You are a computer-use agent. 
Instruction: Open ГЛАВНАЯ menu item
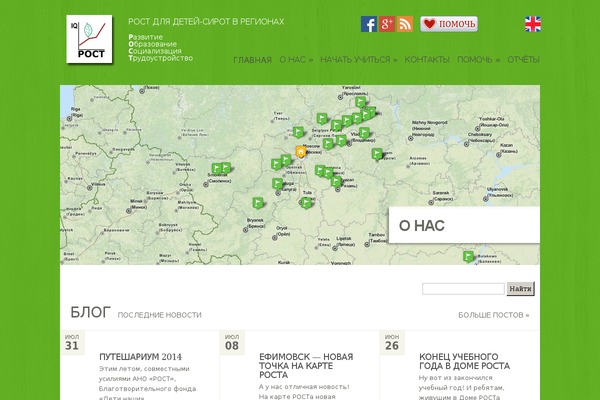click(253, 60)
